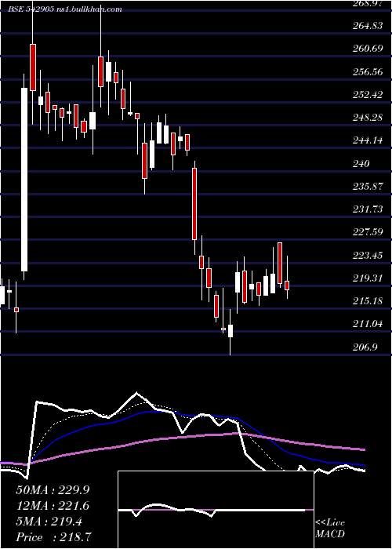Click the <<Live MACD label
This screenshot has width=392, height=549.
pyautogui.click(x=330, y=529)
